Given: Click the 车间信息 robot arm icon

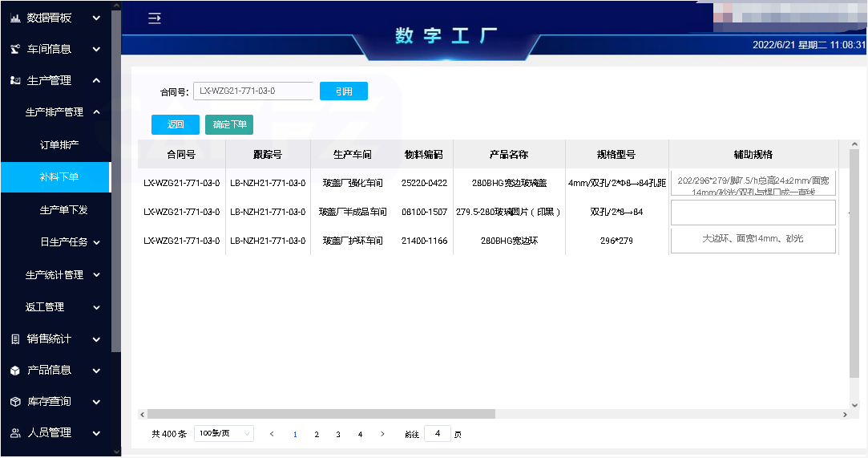Looking at the screenshot, I should click(x=15, y=50).
